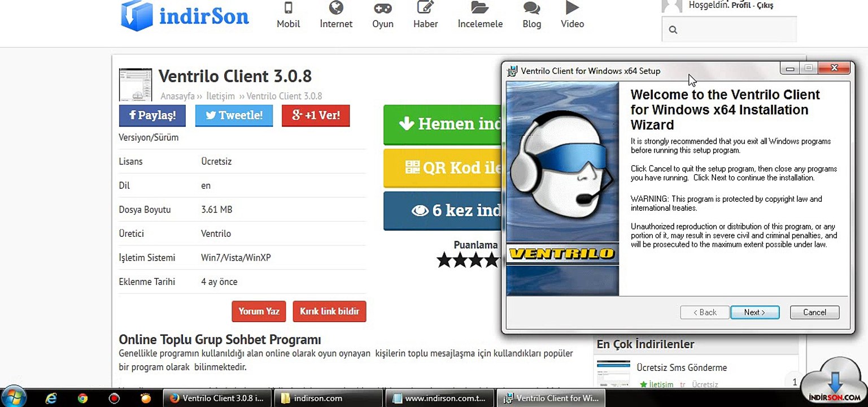Click the İşletim Sistemi label
Viewport: 868px width, 407px height.
[x=147, y=258]
